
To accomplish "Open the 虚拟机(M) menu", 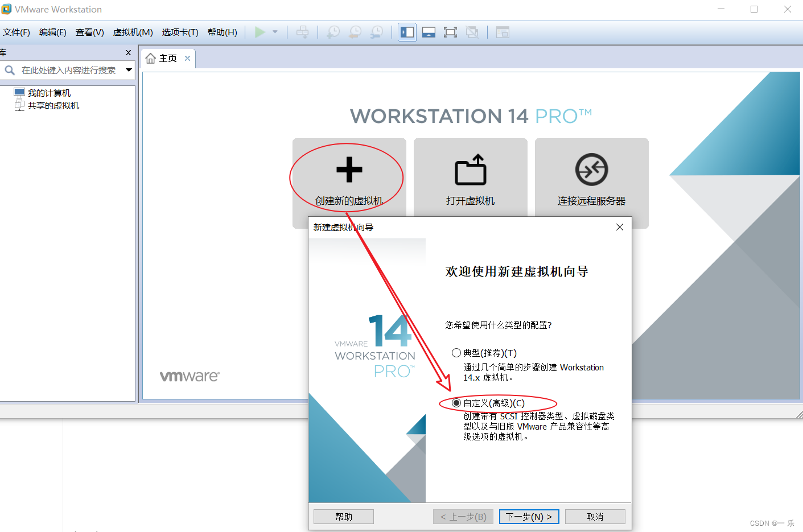I will 133,32.
